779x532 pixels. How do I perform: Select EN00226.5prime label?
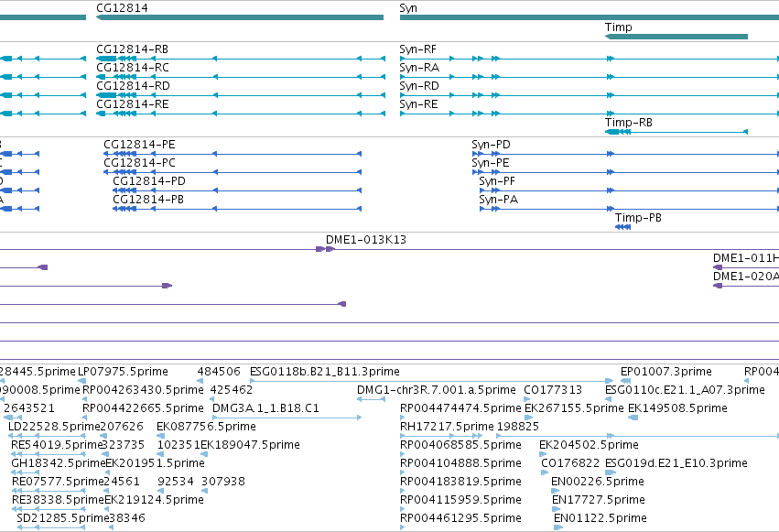tap(598, 482)
